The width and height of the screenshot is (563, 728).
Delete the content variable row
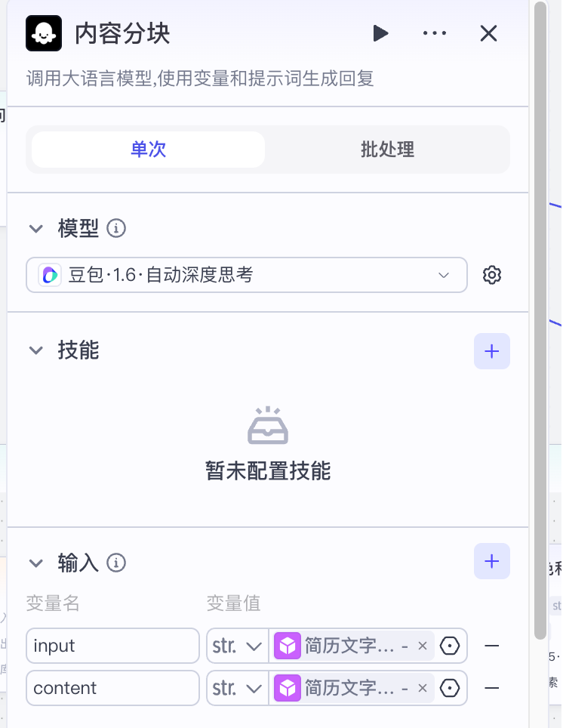pyautogui.click(x=492, y=688)
